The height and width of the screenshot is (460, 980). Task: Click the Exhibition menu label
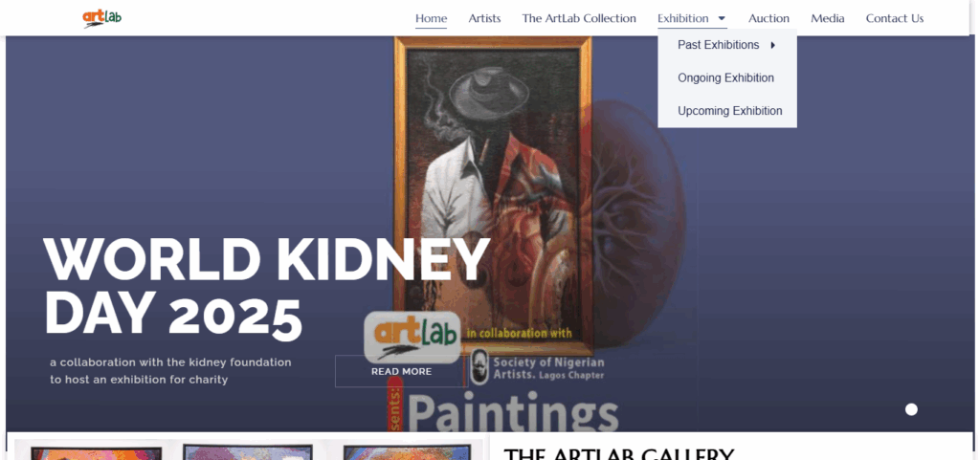[683, 18]
